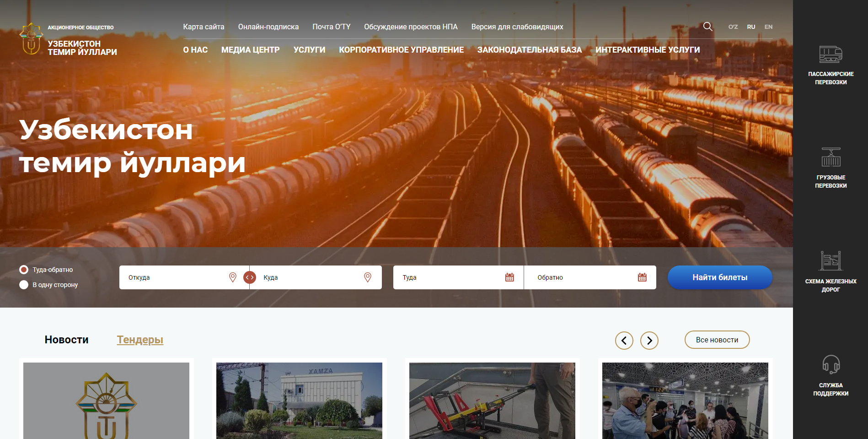This screenshot has width=868, height=439.
Task: Click ГРУЗОВЫЕ ПЕРЕВОЗКИ sidebar label
Action: [x=831, y=181]
